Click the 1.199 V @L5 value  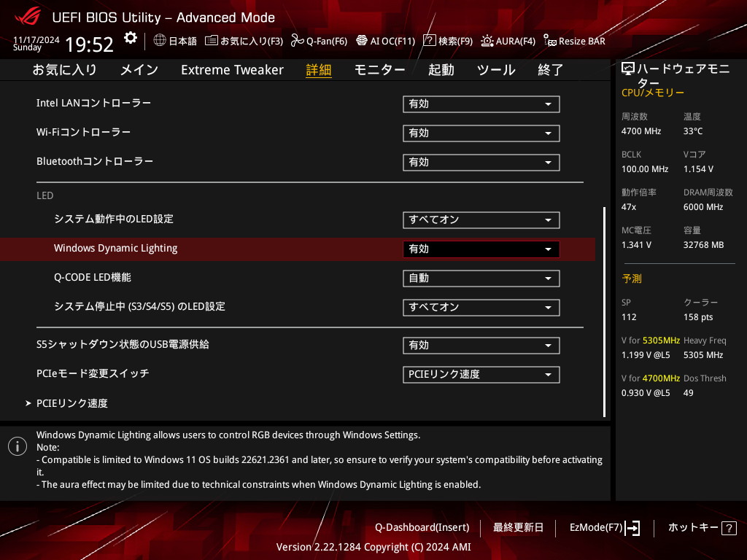(x=646, y=355)
